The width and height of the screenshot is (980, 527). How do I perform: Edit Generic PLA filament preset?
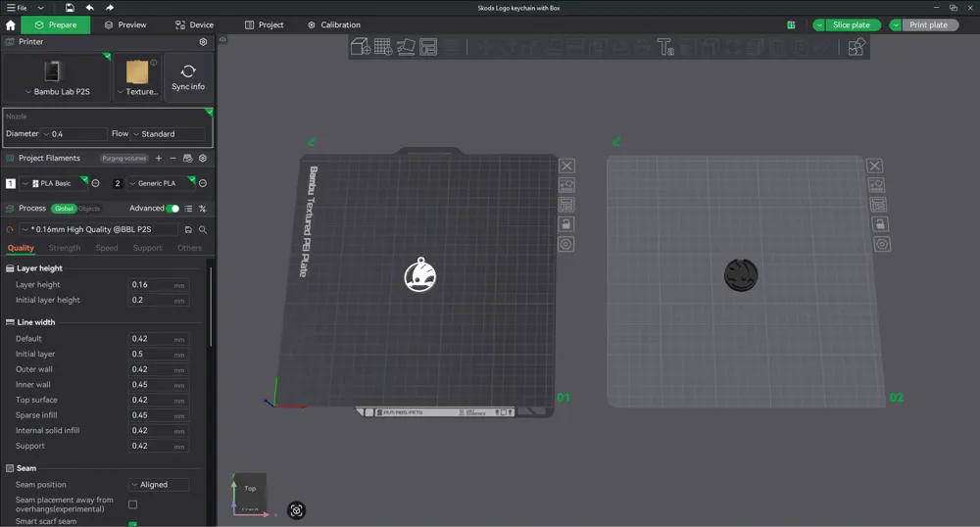203,183
